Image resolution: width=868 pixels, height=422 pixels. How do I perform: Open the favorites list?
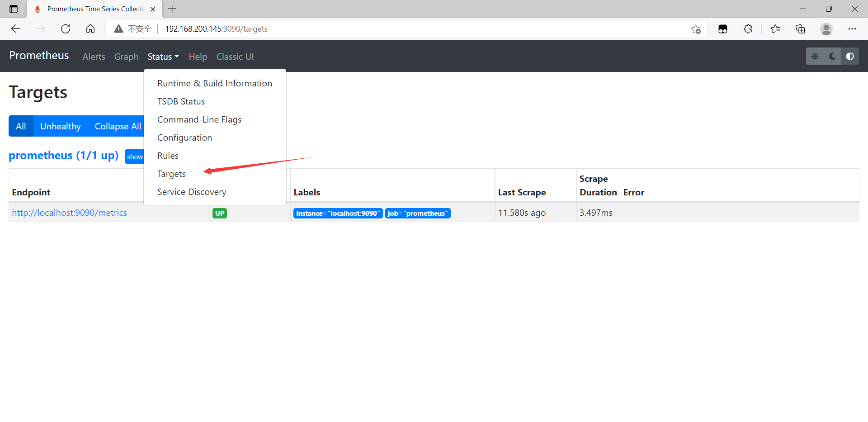[x=775, y=29]
